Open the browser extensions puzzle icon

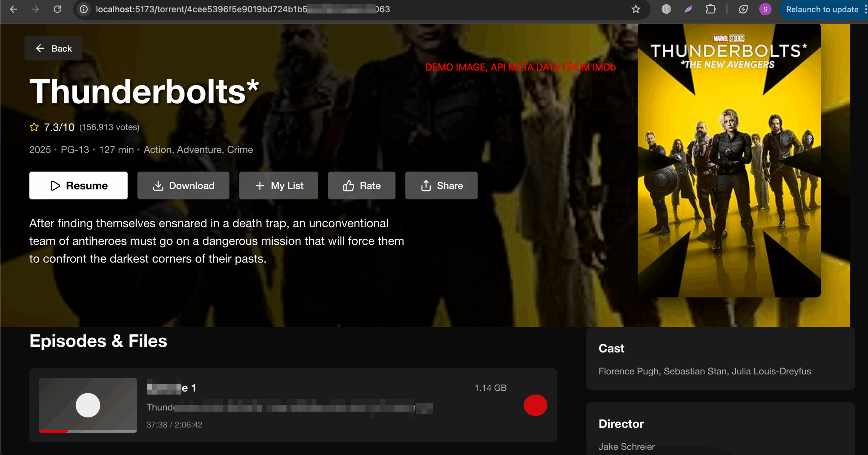(x=711, y=9)
